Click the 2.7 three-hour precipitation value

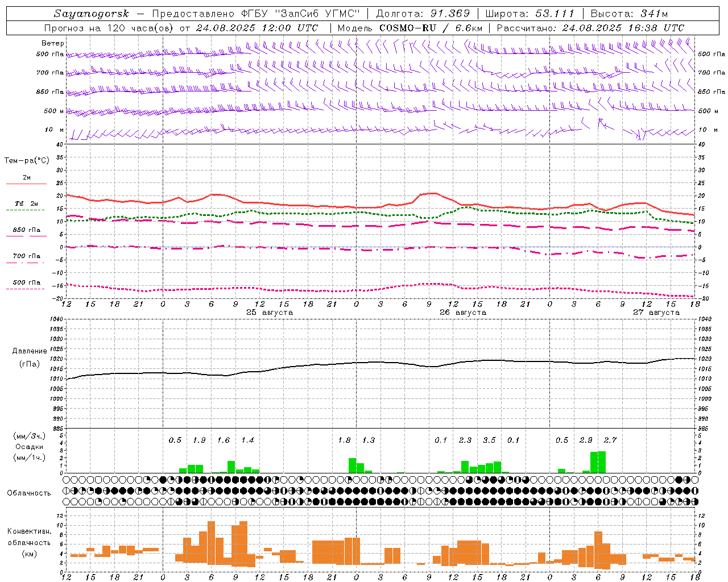pyautogui.click(x=610, y=440)
